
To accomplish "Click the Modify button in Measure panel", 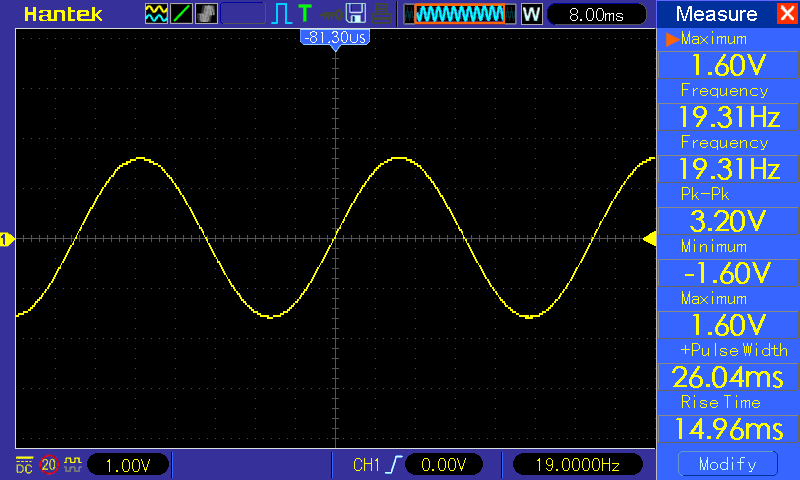I will 728,464.
